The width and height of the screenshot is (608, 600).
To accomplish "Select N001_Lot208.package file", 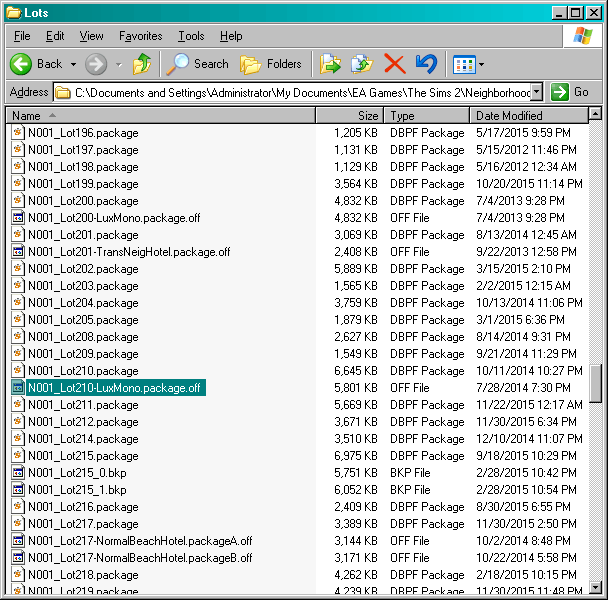I will click(83, 337).
